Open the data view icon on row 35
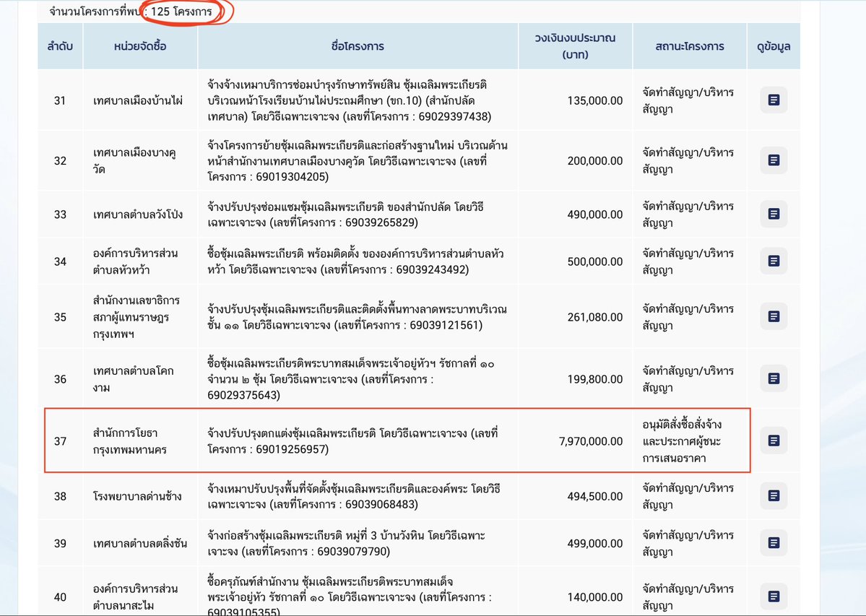Viewport: 866px width, 616px height. (774, 316)
